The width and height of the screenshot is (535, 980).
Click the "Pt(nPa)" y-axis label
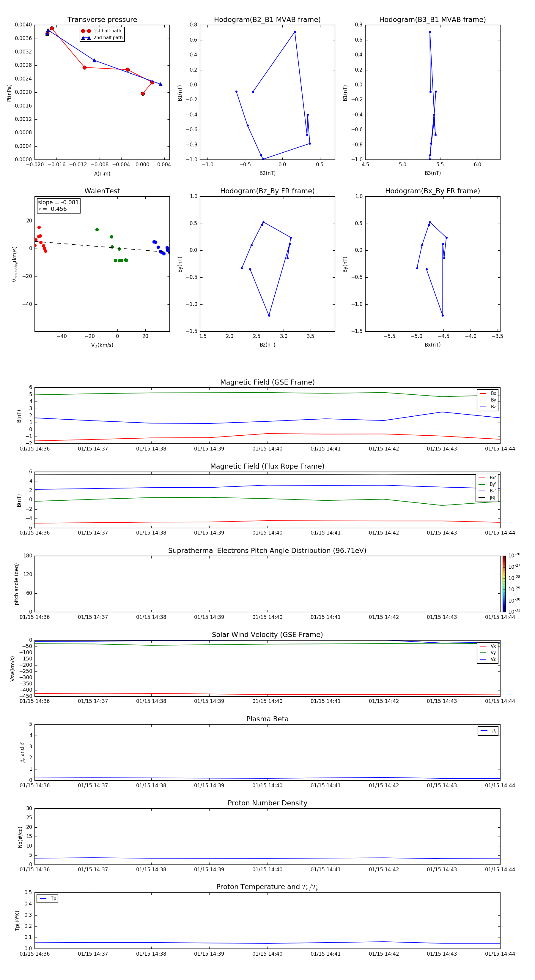(9, 93)
